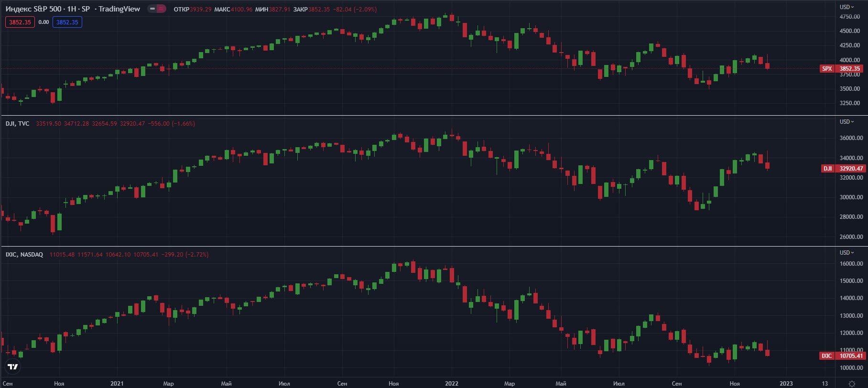Screen dimensions: 868x388
Task: Click the TradingView logo badge
Action: pyautogui.click(x=13, y=366)
